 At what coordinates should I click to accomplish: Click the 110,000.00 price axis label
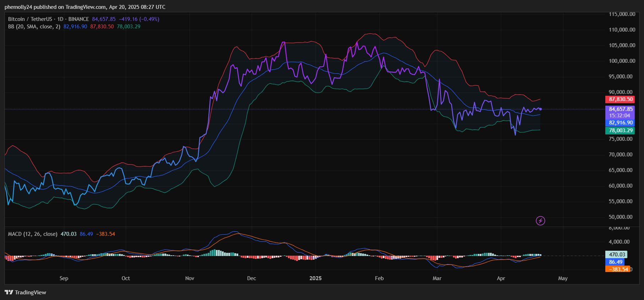[x=622, y=30]
